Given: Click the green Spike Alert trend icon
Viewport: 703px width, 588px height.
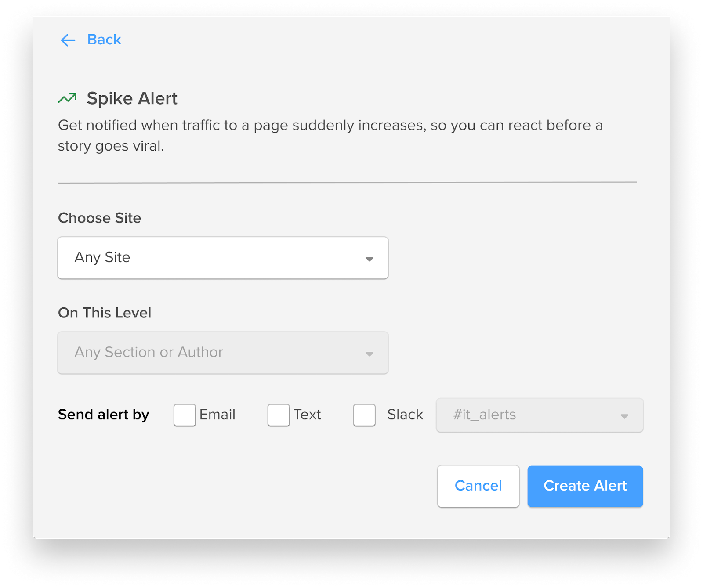Looking at the screenshot, I should coord(67,97).
